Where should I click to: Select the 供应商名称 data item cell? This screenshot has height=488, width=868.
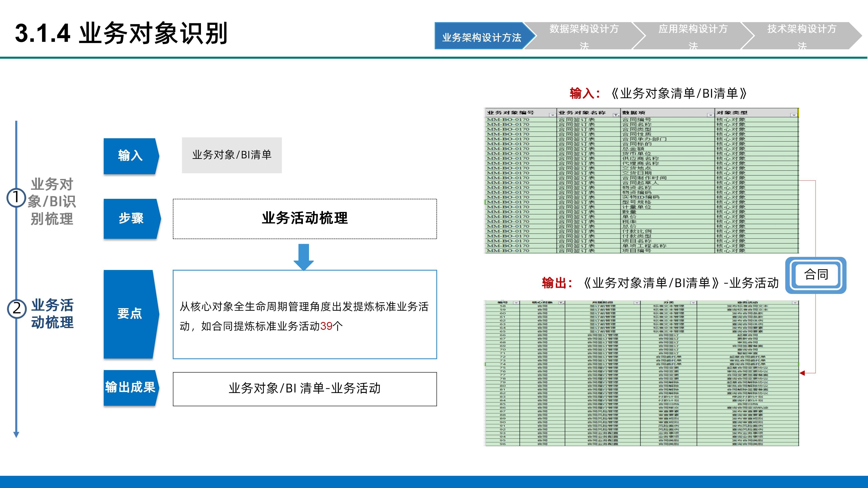[668, 158]
